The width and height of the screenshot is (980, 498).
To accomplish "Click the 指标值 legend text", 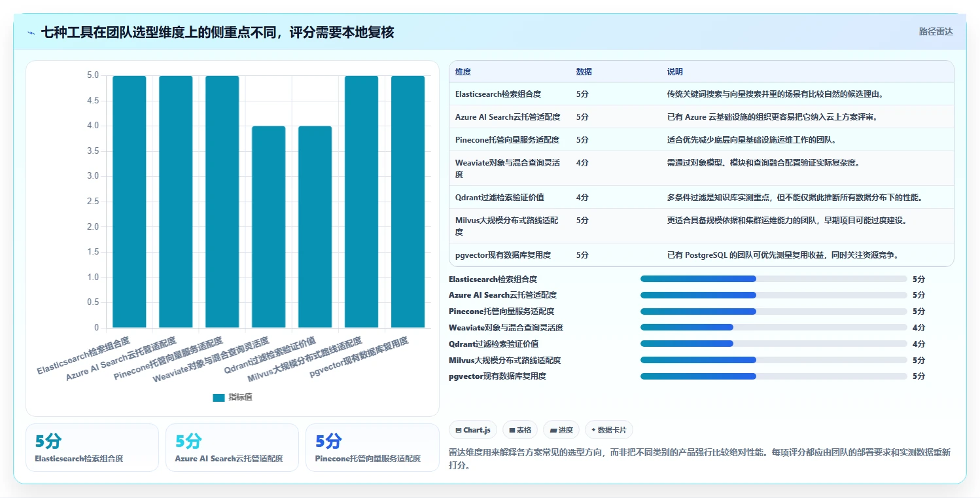I will (240, 397).
